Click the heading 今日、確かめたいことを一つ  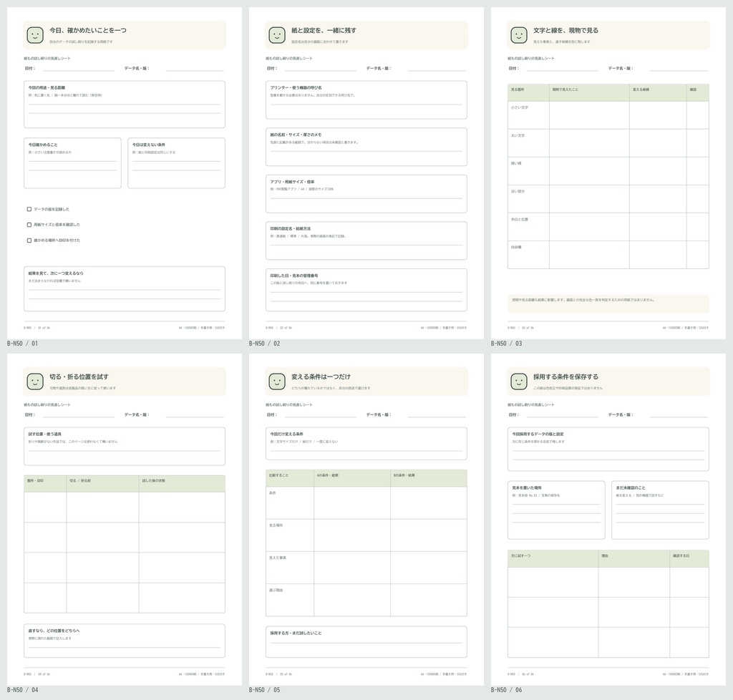[x=88, y=30]
